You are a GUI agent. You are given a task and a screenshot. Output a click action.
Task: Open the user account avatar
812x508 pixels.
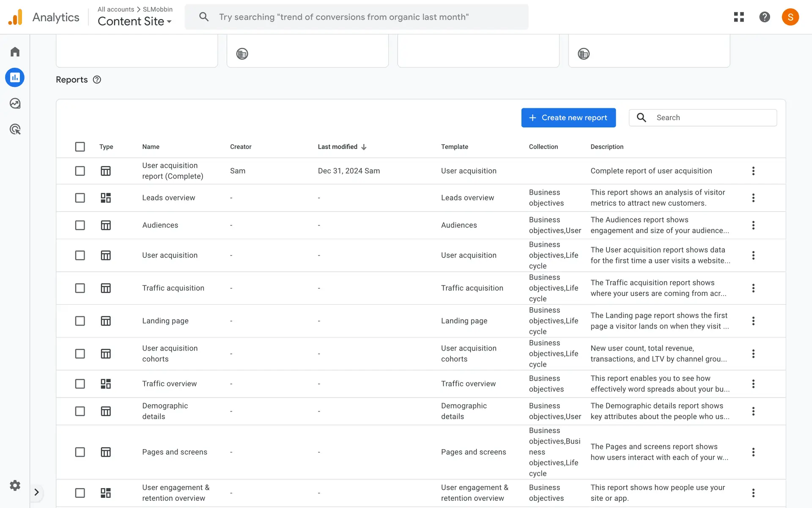click(x=790, y=17)
